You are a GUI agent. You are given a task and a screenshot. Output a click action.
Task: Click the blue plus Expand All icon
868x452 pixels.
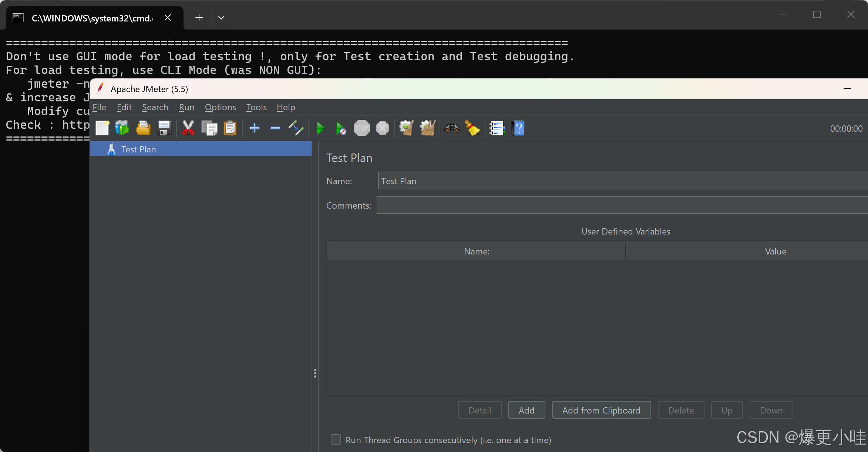[255, 128]
